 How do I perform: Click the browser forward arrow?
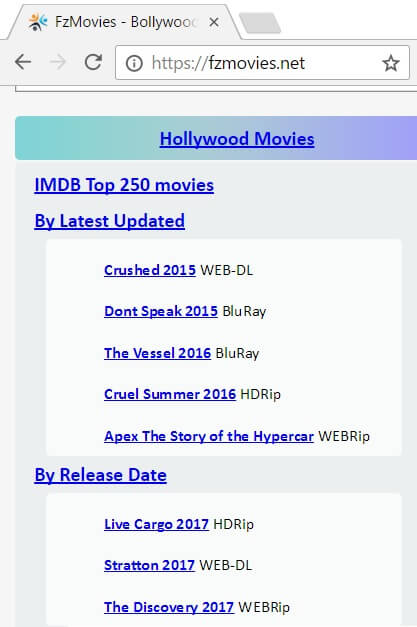58,62
